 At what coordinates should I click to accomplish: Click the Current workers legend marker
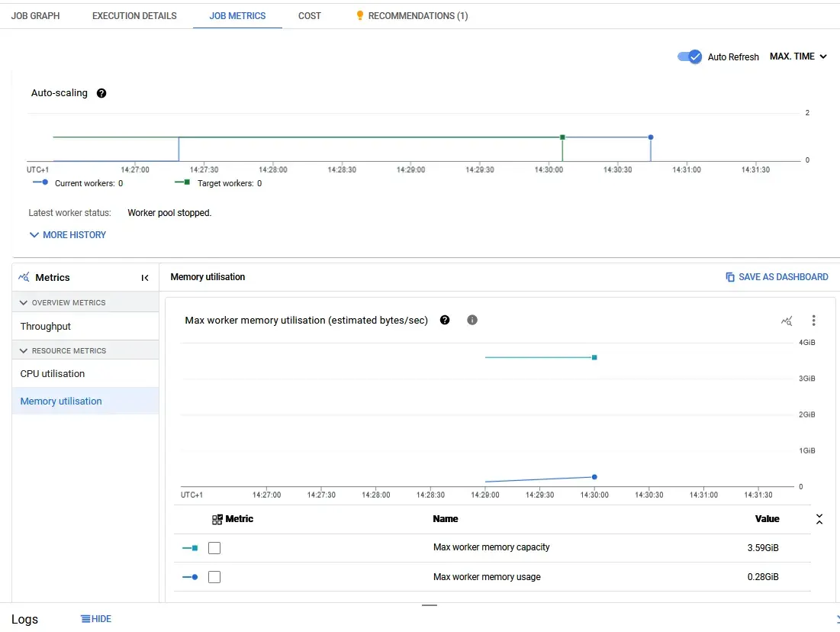(40, 182)
